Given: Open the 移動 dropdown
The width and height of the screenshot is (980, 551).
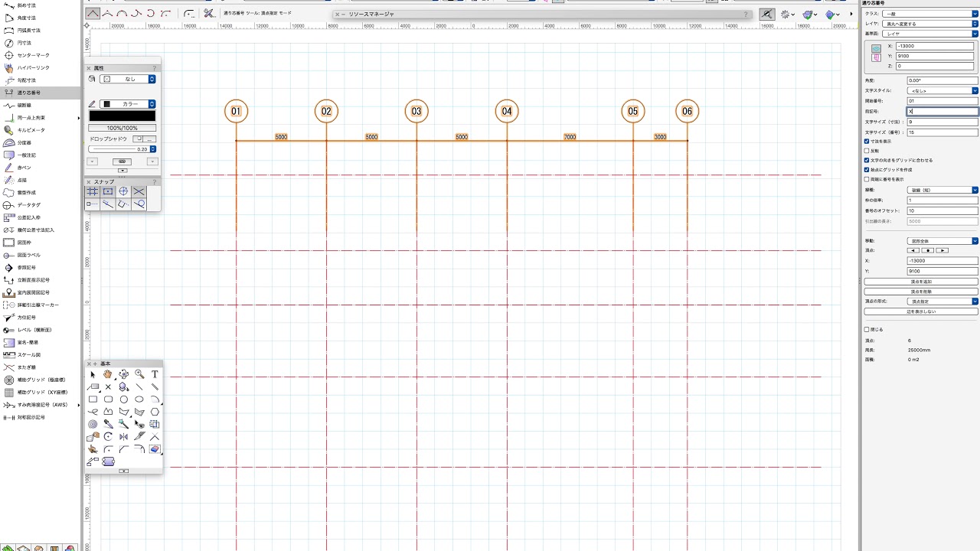Looking at the screenshot, I should click(x=942, y=241).
